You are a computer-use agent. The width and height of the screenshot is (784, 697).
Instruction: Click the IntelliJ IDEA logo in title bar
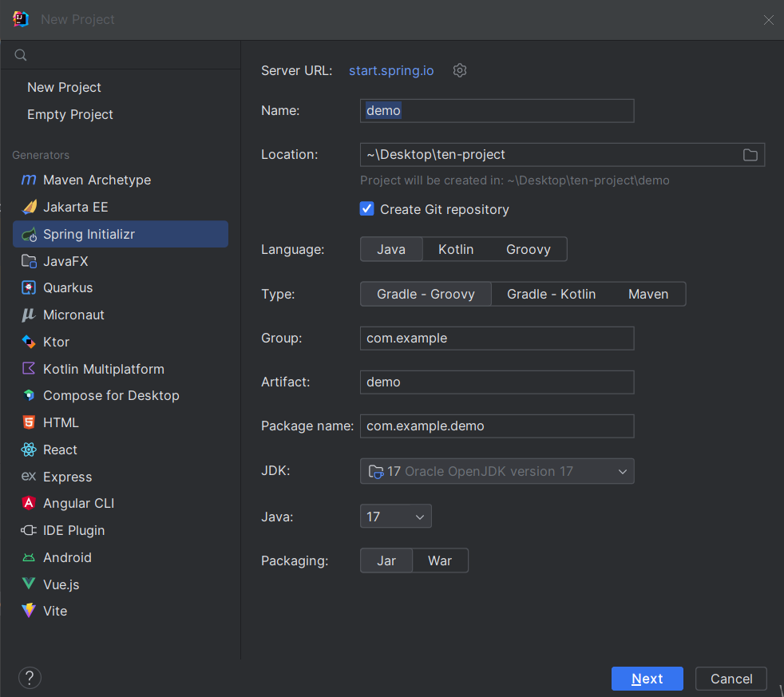[21, 19]
